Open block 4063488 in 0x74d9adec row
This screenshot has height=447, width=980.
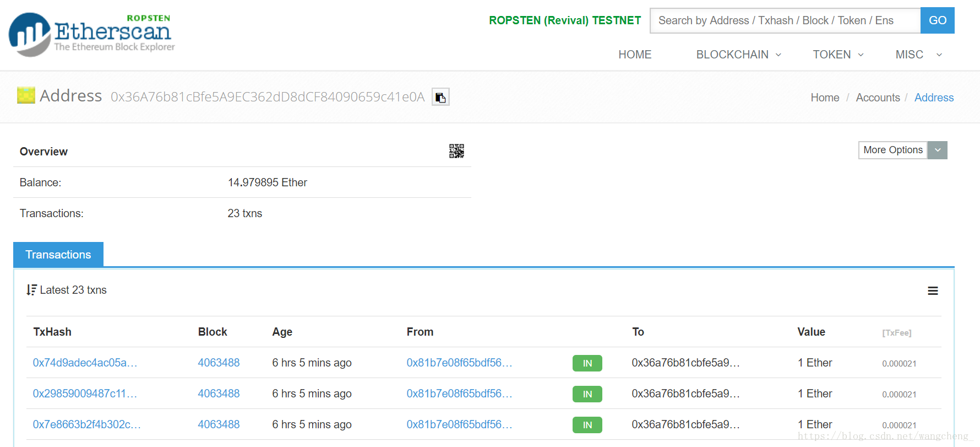point(219,363)
